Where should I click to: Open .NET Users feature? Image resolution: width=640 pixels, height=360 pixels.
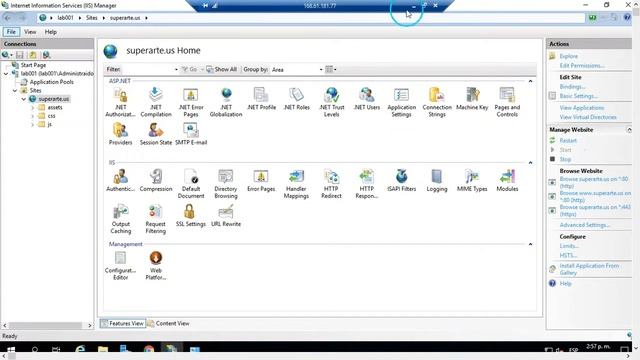(367, 99)
